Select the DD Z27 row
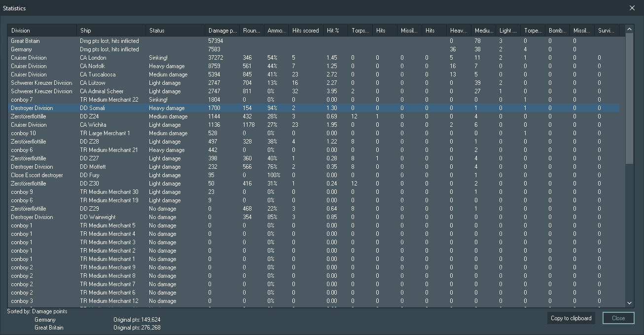 [x=314, y=158]
